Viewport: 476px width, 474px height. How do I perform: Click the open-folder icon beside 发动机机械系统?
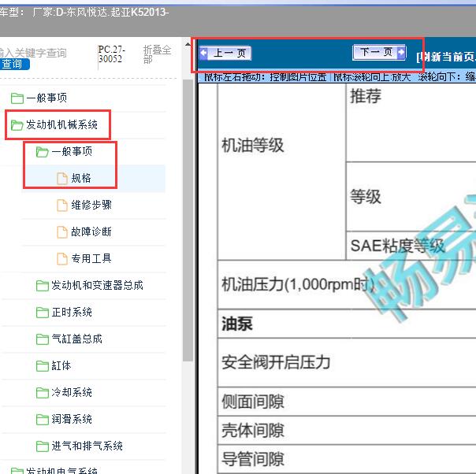pos(17,124)
